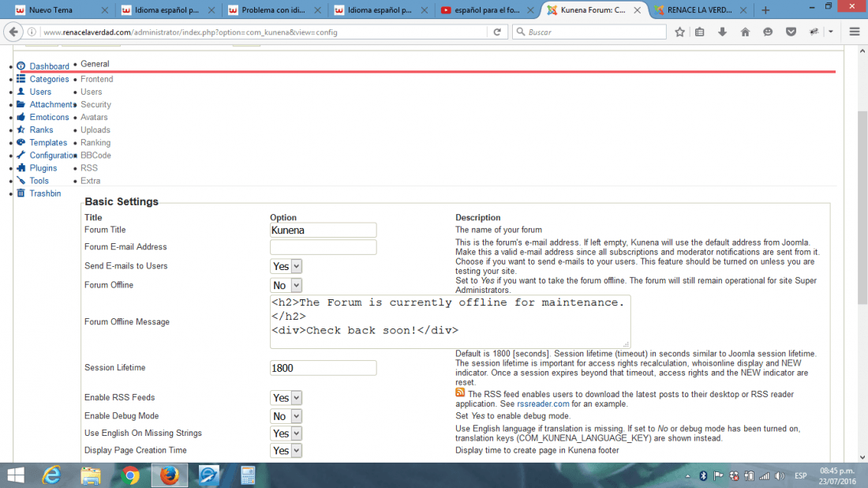Open the Pocket icon in the toolbar
868x488 pixels.
(791, 32)
